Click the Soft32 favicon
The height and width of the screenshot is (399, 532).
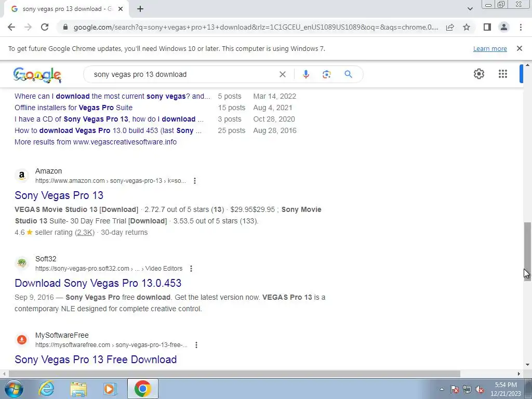pyautogui.click(x=22, y=263)
